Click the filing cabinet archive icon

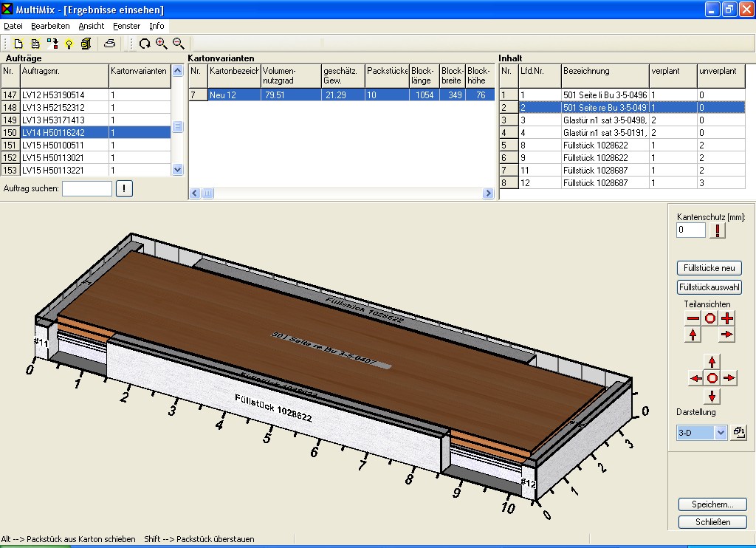(86, 44)
